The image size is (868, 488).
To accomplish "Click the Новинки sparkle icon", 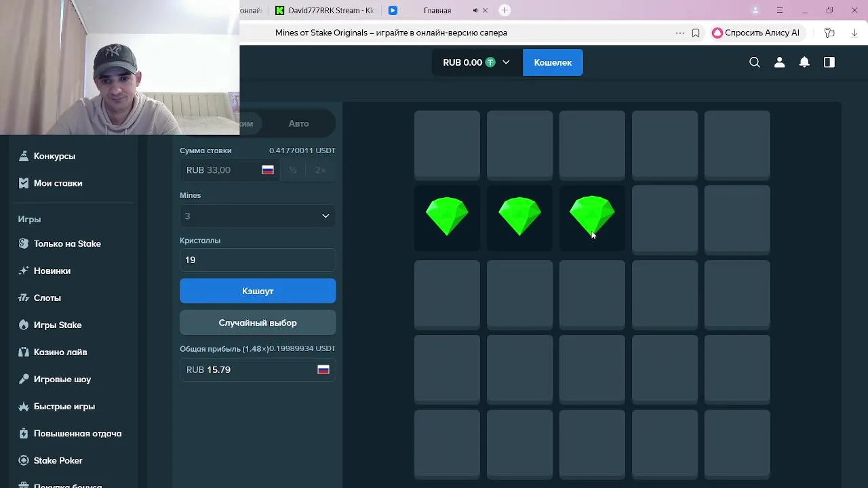I will tap(24, 270).
